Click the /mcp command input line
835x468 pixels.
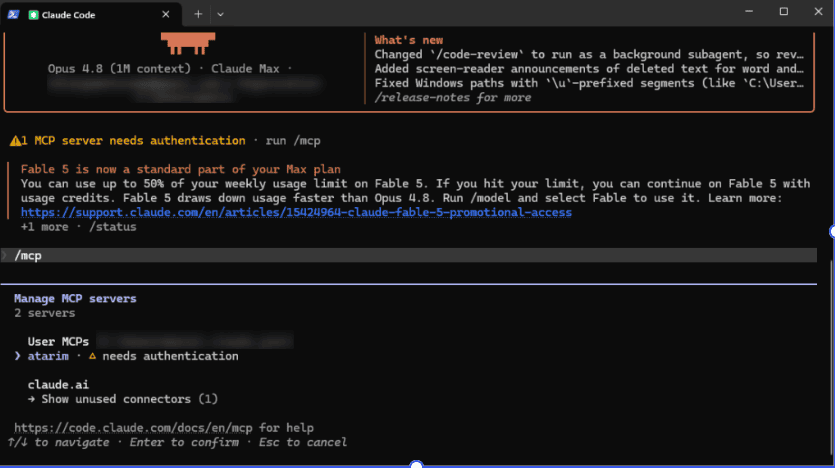coord(408,256)
